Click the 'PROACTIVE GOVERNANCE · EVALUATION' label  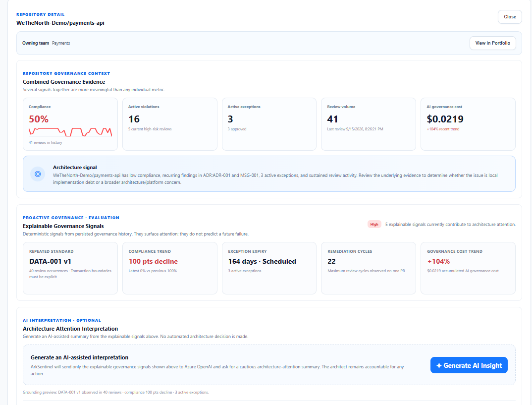[71, 218]
